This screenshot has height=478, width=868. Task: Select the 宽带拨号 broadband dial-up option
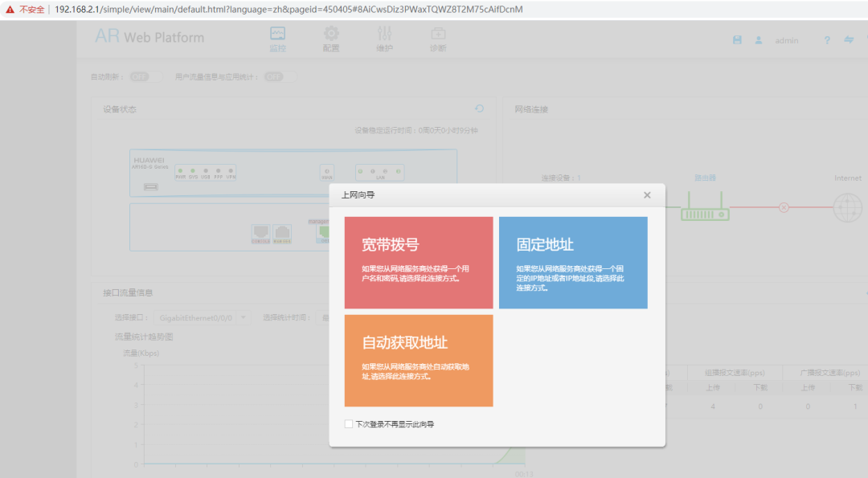point(419,262)
